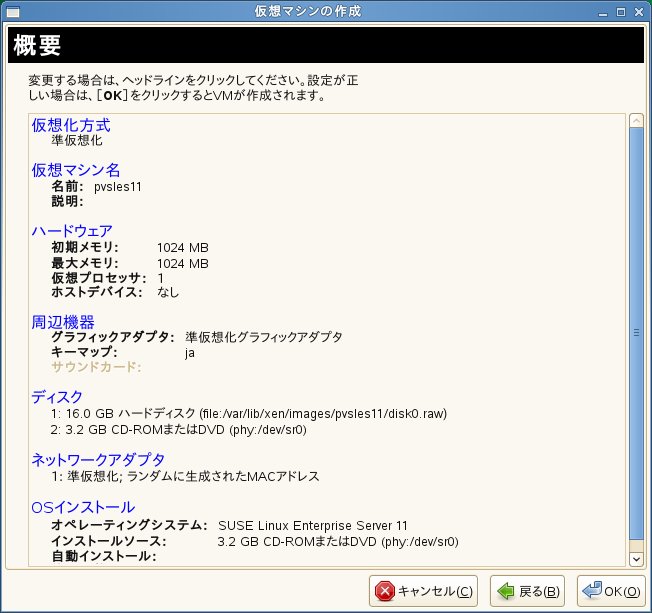Go back with the 戻る button
The width and height of the screenshot is (652, 613).
[x=529, y=591]
